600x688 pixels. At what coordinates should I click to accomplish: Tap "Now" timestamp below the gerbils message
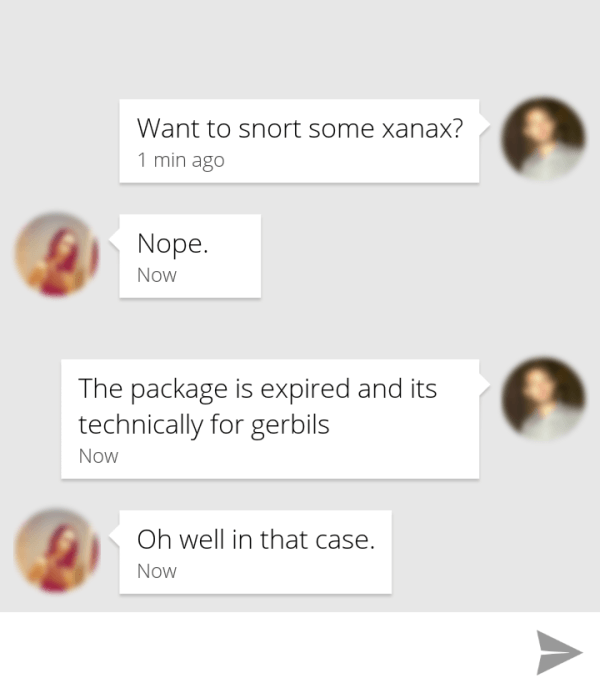99,456
